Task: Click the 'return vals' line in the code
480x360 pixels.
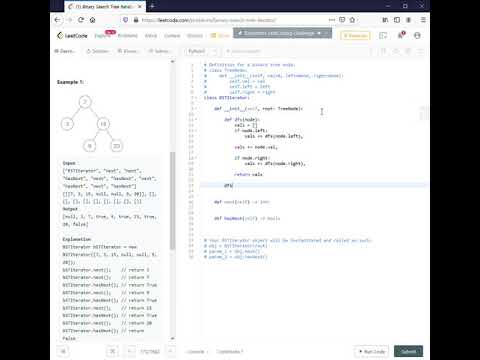Action: 248,174
